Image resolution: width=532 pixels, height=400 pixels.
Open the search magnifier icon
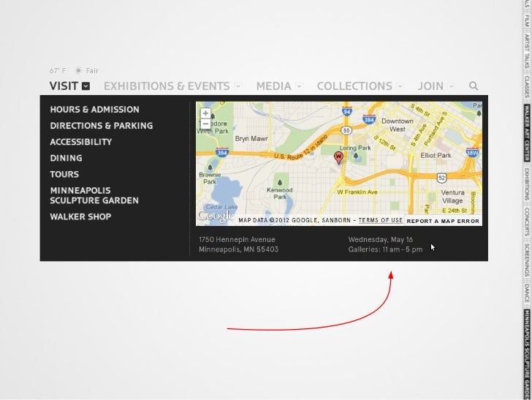[x=474, y=86]
